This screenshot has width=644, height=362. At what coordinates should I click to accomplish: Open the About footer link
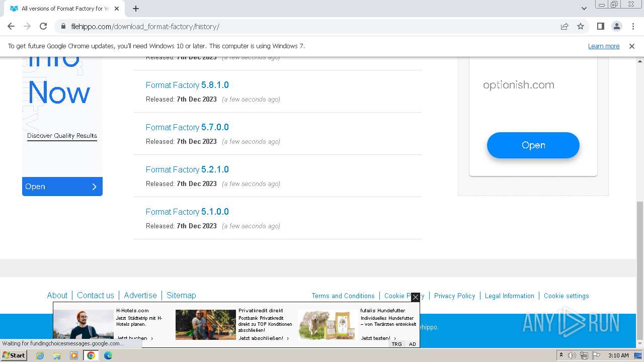57,296
